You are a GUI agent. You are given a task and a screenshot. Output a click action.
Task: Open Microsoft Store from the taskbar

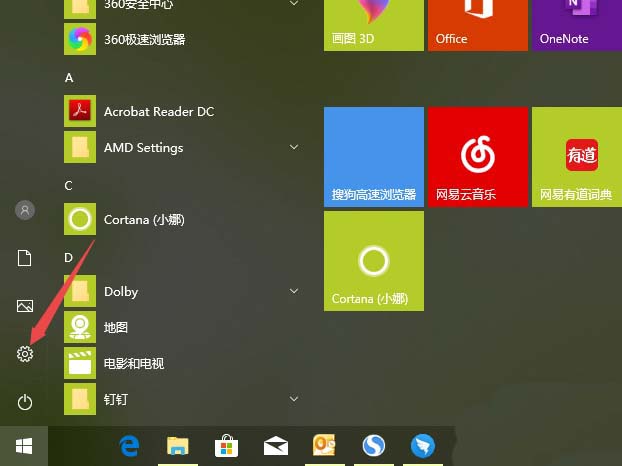click(x=227, y=446)
